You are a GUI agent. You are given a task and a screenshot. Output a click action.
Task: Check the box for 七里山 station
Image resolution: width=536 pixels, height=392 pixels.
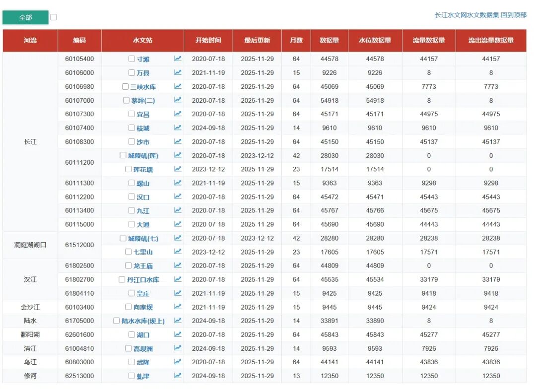(x=128, y=252)
